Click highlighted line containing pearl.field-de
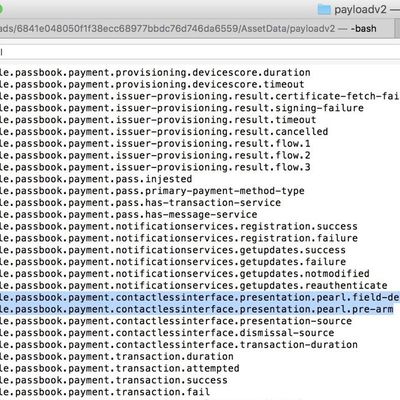This screenshot has height=400, width=400. tap(200, 297)
